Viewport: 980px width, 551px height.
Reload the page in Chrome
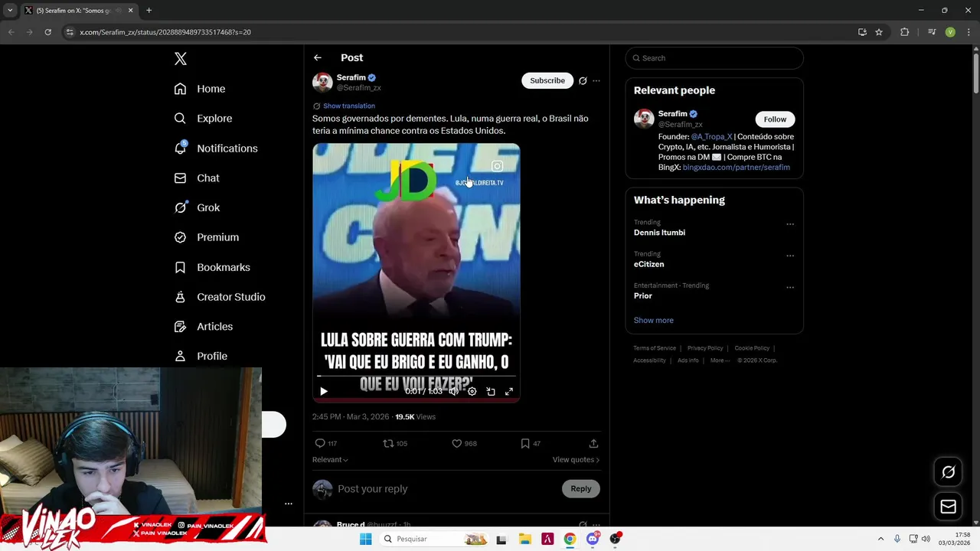47,32
